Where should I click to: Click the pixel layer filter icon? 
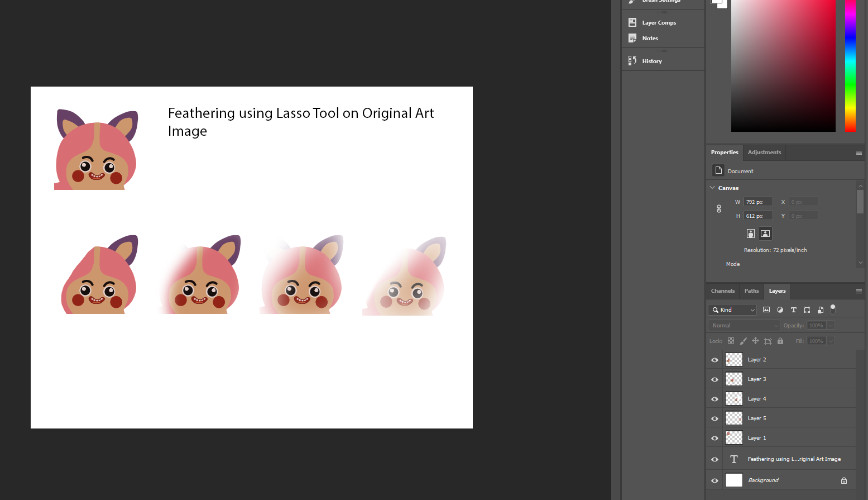pyautogui.click(x=766, y=309)
